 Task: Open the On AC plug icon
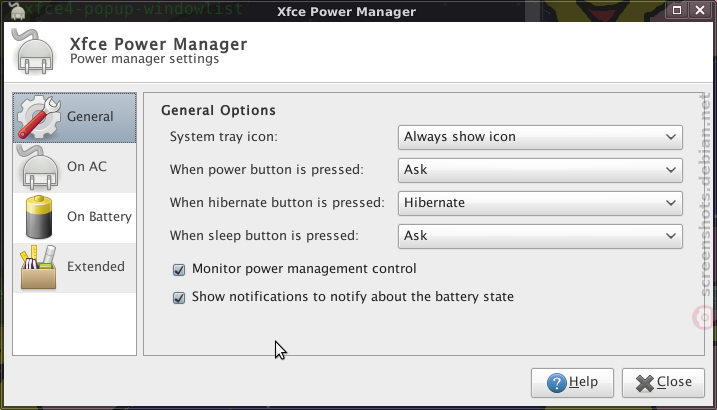coord(38,167)
